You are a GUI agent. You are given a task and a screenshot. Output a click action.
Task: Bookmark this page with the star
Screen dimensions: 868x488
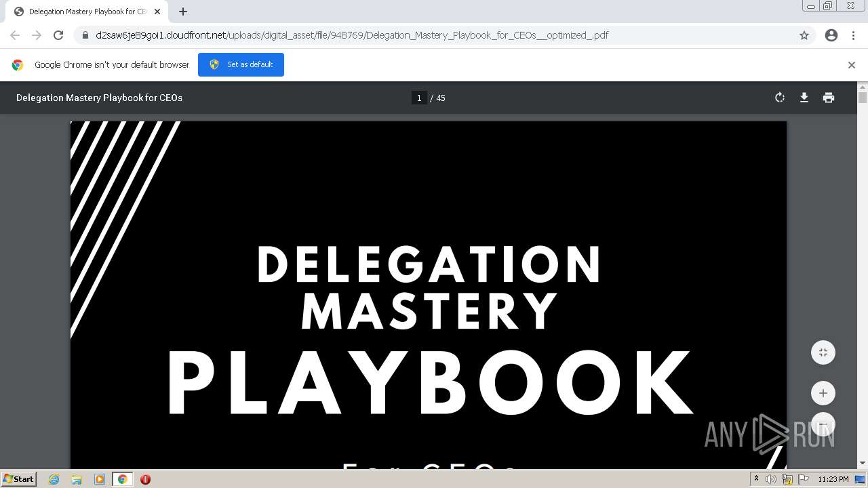804,35
